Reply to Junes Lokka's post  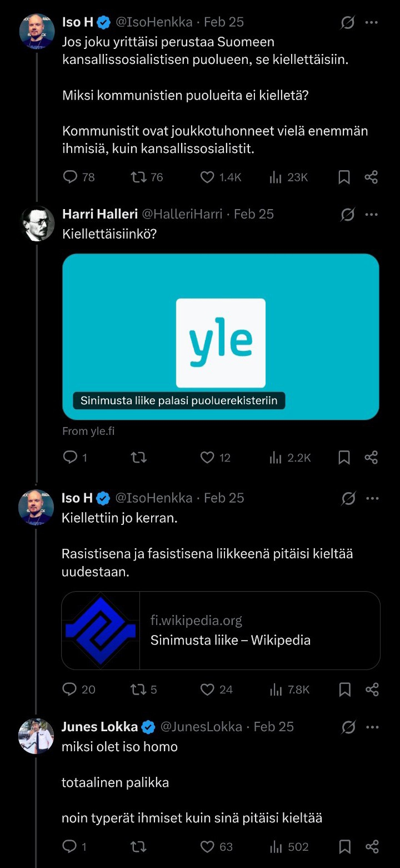click(70, 847)
